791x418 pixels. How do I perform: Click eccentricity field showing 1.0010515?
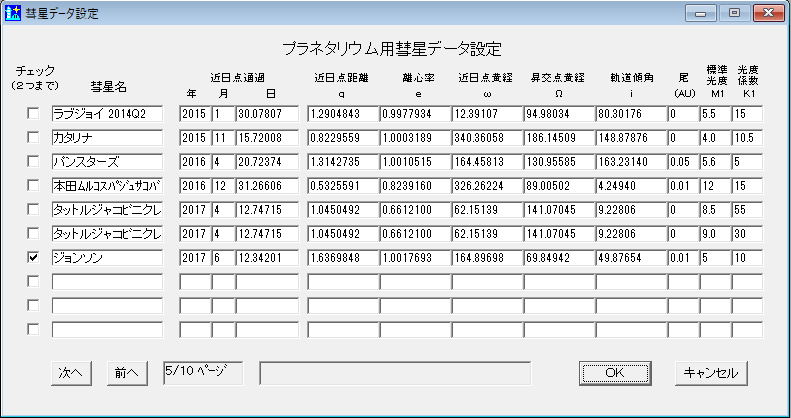[414, 162]
